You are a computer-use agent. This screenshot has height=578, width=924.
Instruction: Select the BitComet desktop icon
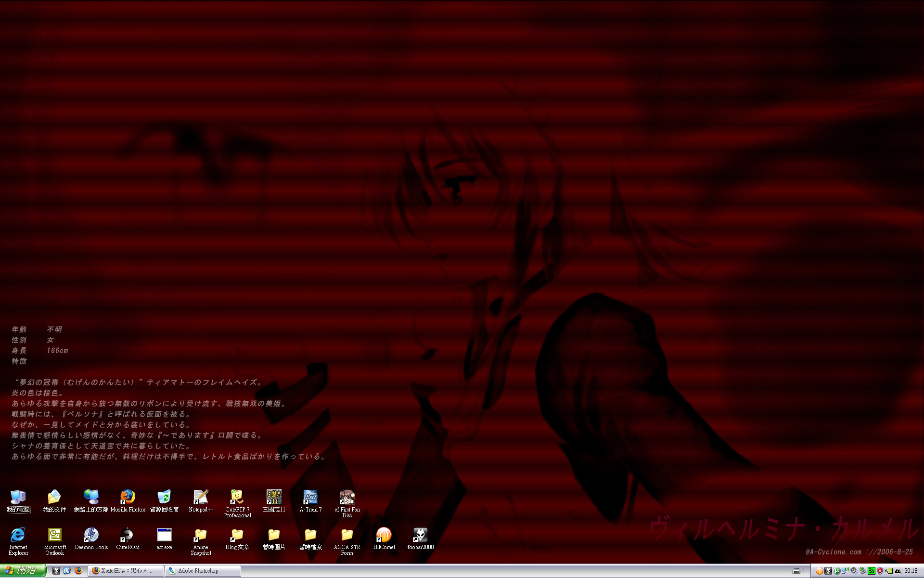384,539
